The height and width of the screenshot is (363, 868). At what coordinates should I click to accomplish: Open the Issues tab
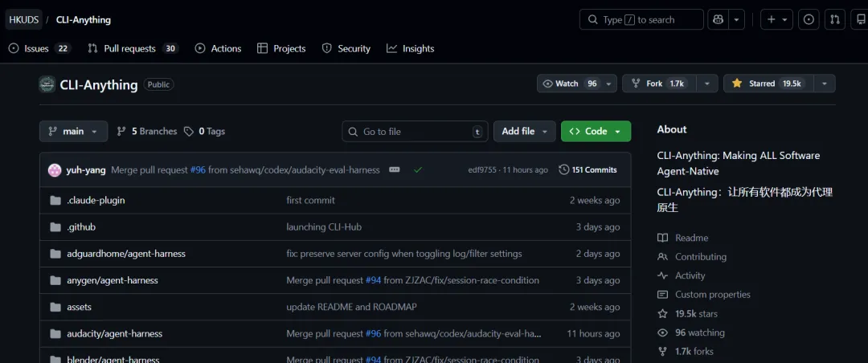tap(39, 49)
